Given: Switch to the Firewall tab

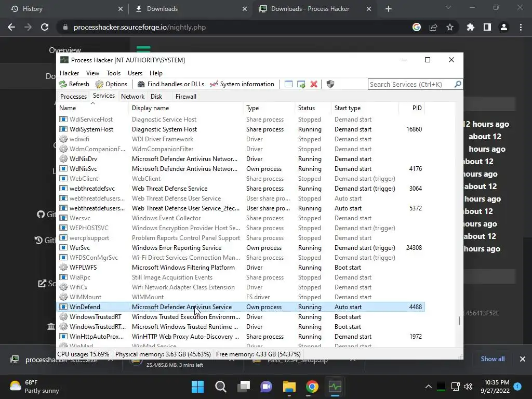Looking at the screenshot, I should point(186,97).
